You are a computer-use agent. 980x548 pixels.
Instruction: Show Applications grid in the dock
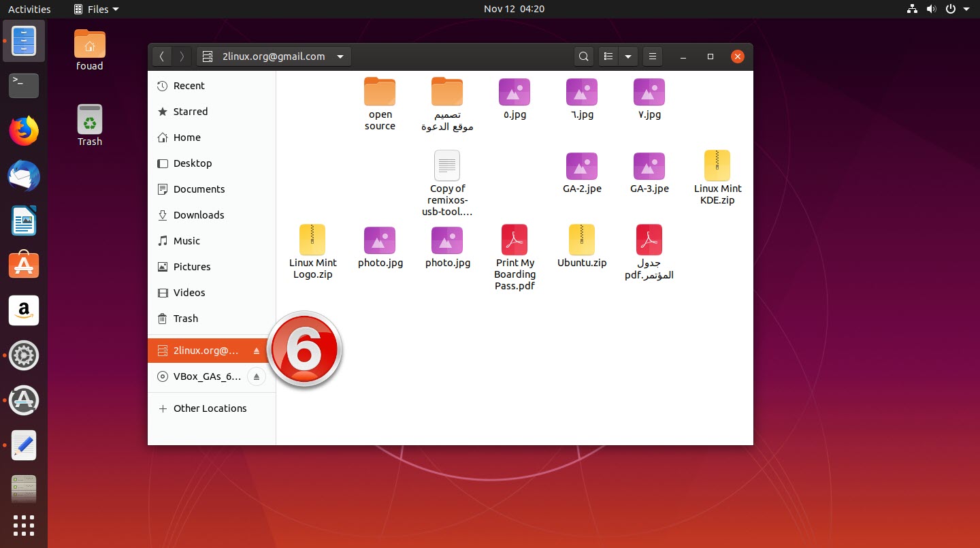(x=24, y=526)
